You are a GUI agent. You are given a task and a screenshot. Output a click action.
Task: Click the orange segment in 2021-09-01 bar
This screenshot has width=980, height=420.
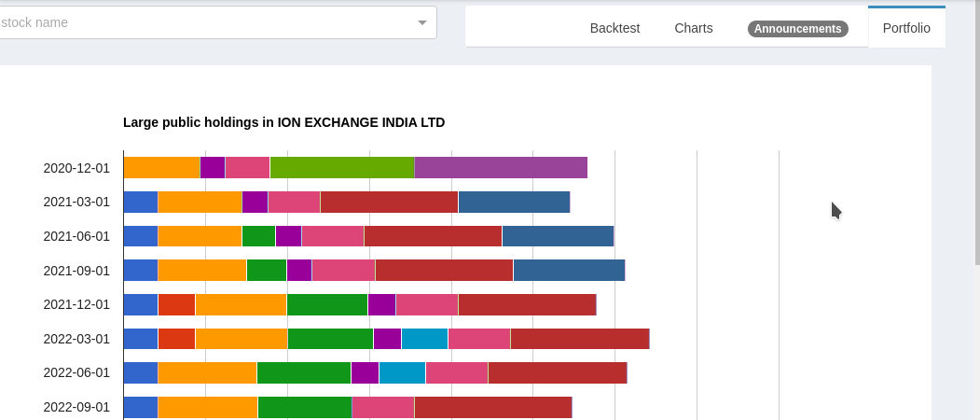[202, 271]
